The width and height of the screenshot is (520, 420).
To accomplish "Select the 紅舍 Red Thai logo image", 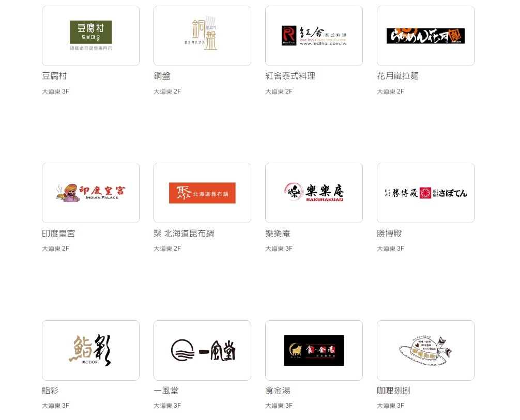I will point(314,36).
